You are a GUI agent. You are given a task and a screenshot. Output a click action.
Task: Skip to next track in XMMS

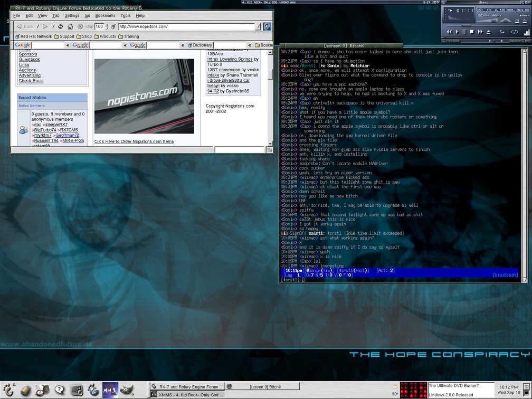pos(480,32)
